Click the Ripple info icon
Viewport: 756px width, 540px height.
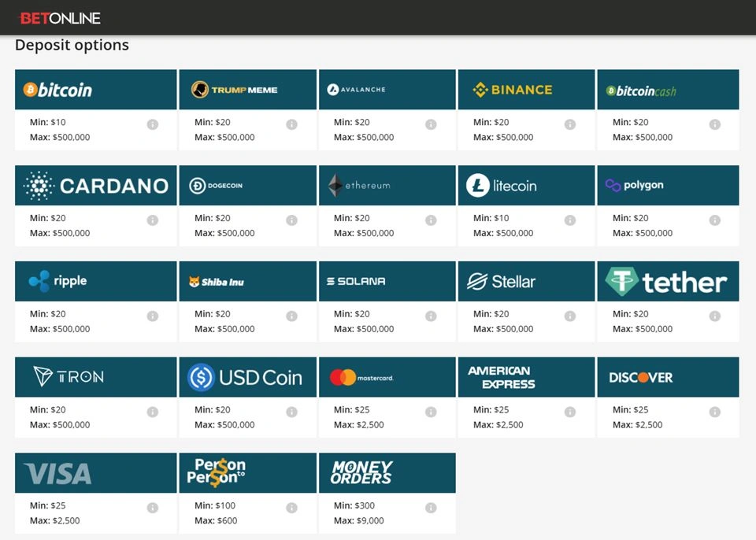(x=152, y=316)
